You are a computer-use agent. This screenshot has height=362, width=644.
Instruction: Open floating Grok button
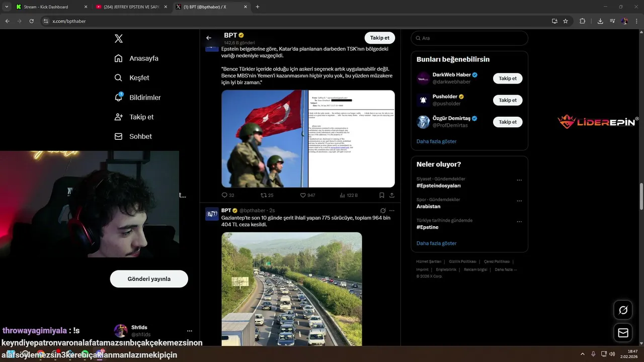pos(623,310)
